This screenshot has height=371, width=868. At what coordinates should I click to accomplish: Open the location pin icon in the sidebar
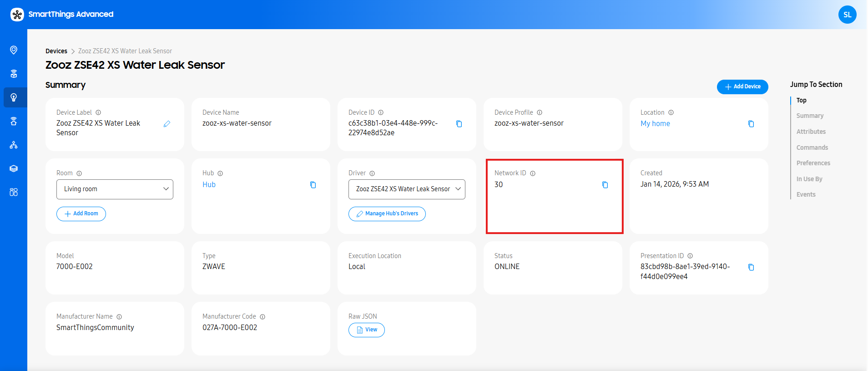pos(14,50)
